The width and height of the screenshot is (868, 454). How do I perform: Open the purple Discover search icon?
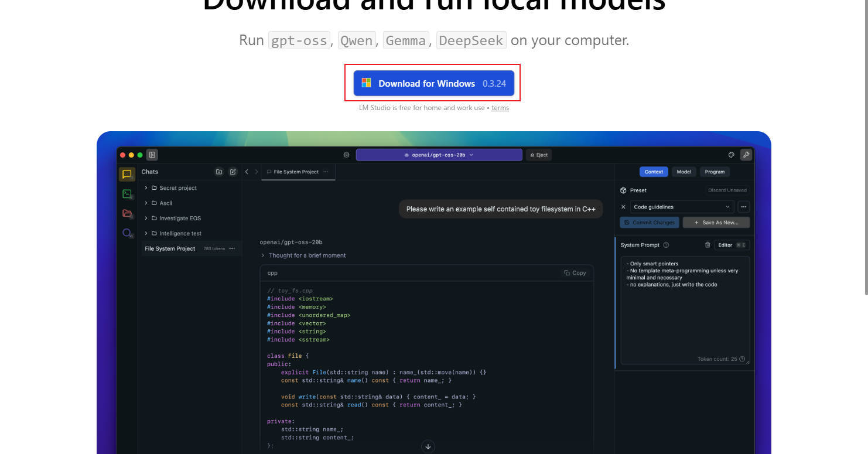click(x=127, y=233)
